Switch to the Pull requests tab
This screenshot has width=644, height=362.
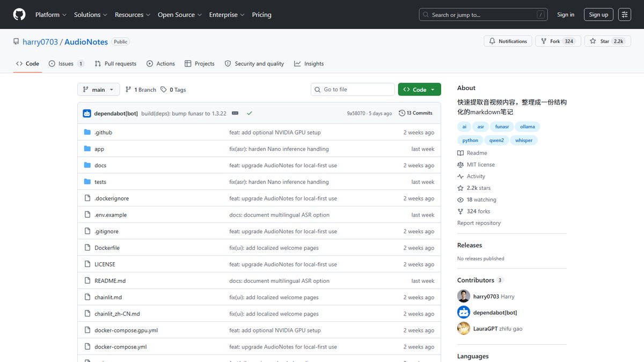point(115,63)
